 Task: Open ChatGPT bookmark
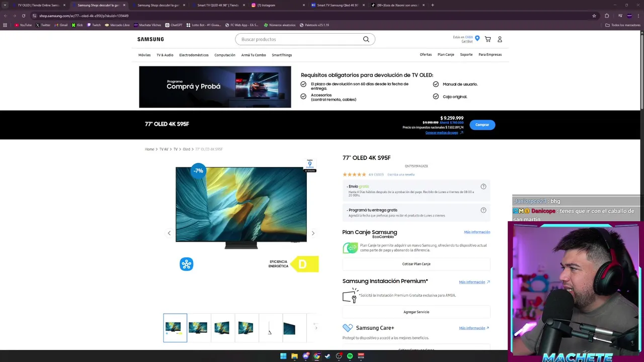tap(174, 25)
